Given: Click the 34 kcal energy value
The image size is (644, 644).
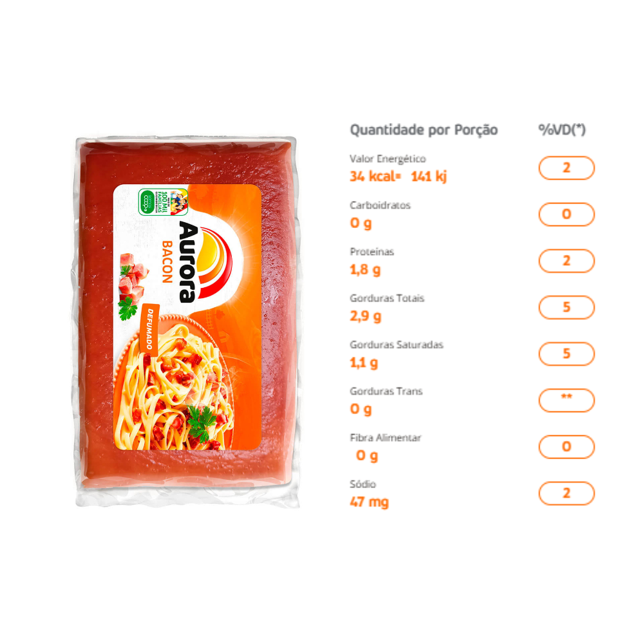Looking at the screenshot, I should [x=374, y=176].
